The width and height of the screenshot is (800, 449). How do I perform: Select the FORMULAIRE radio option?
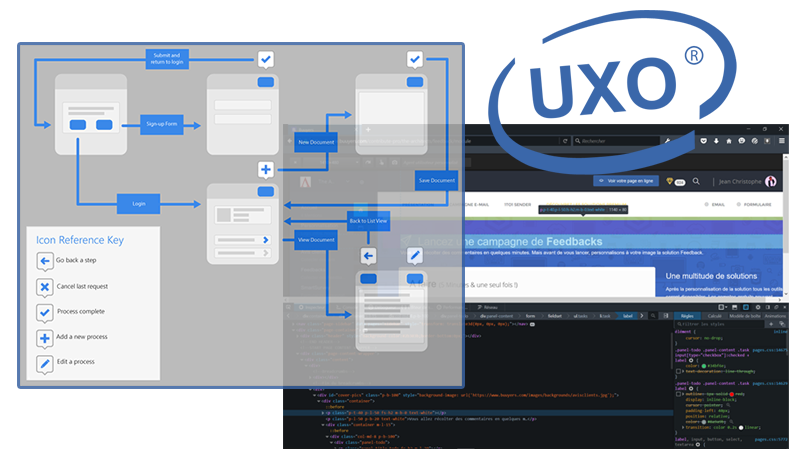(737, 204)
